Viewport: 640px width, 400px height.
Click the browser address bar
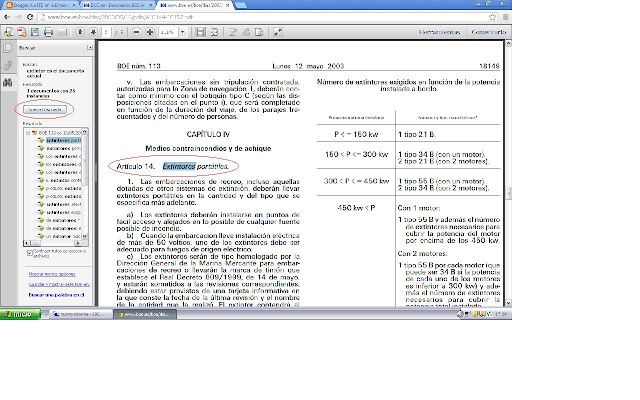[267, 17]
